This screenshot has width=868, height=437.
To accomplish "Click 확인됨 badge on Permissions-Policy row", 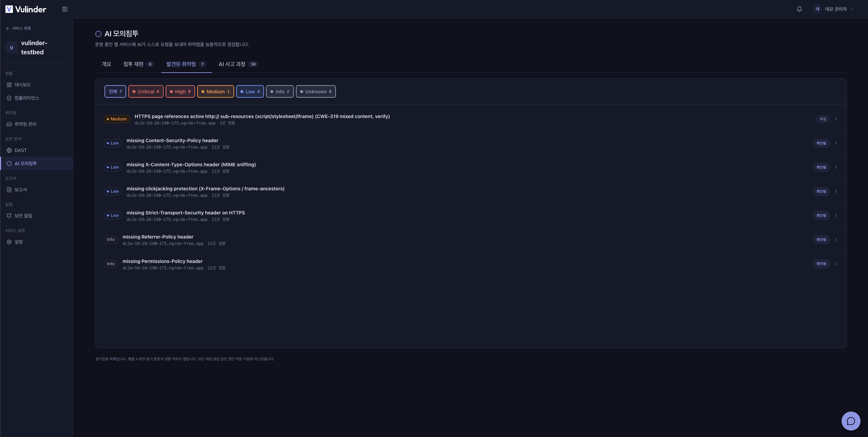I will 821,264.
